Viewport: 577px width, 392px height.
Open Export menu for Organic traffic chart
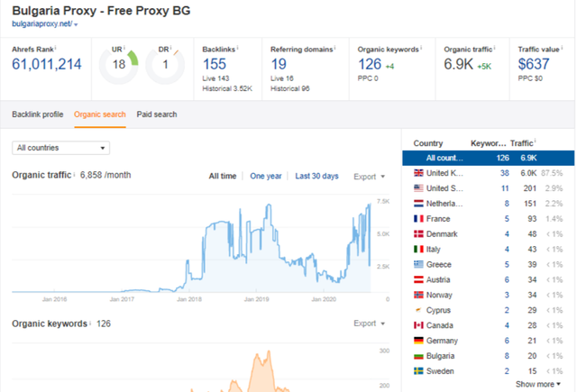(x=369, y=177)
